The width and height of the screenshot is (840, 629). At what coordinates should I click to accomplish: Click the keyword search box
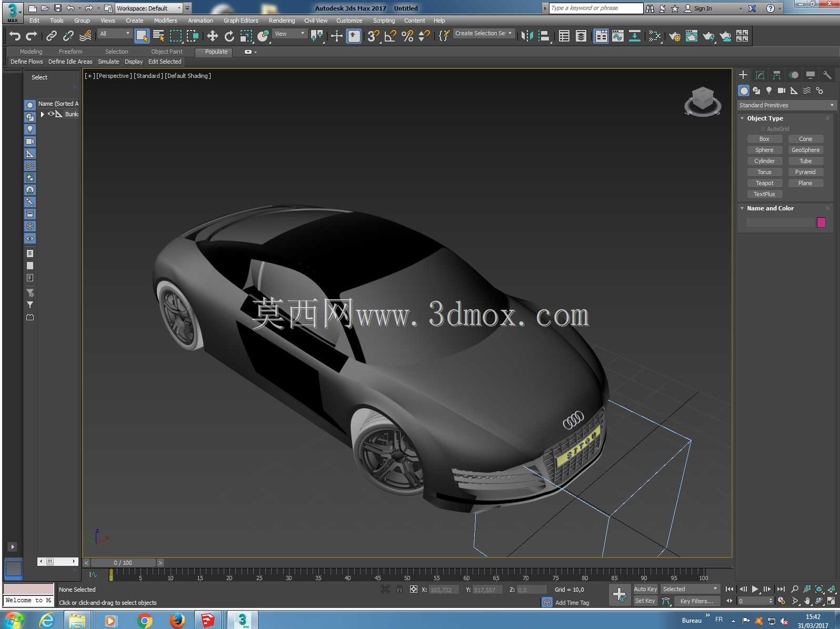tap(596, 8)
